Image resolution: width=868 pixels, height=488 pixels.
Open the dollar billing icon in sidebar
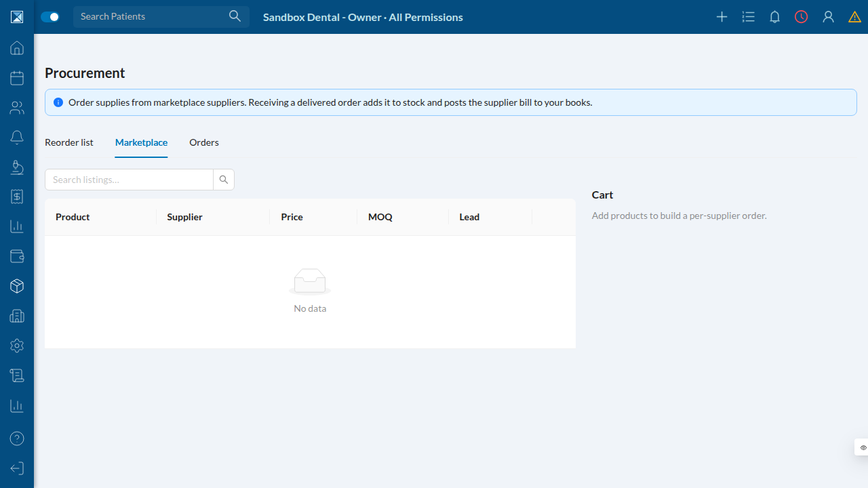coord(17,197)
